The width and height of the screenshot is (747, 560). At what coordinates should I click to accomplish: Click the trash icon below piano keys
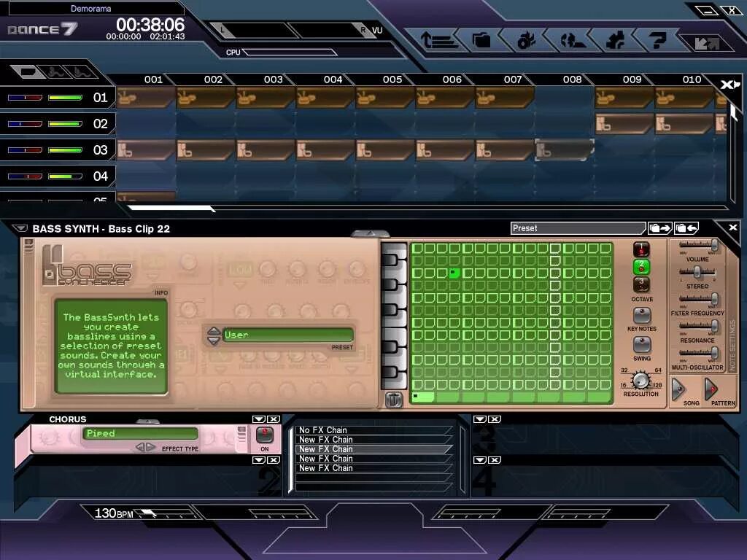click(x=393, y=399)
